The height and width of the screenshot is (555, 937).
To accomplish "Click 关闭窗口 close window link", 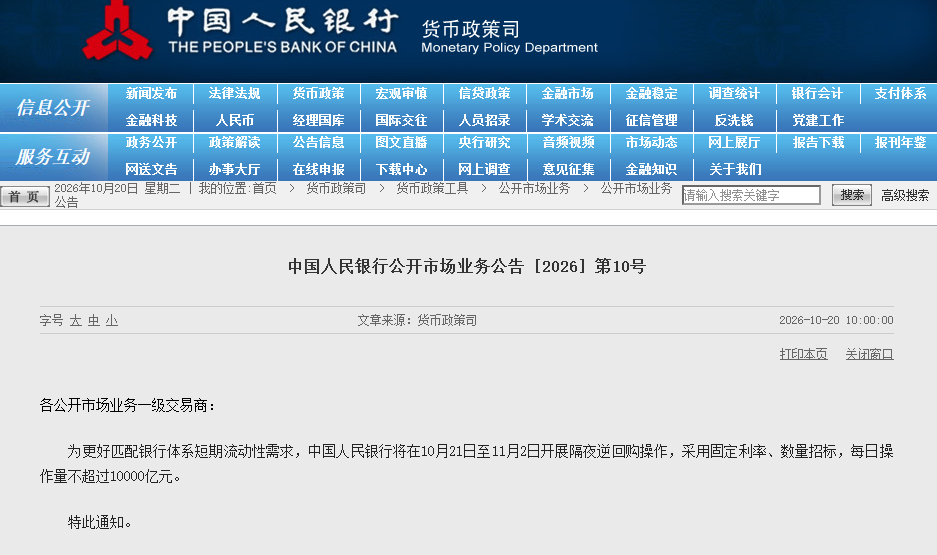I will pos(869,354).
